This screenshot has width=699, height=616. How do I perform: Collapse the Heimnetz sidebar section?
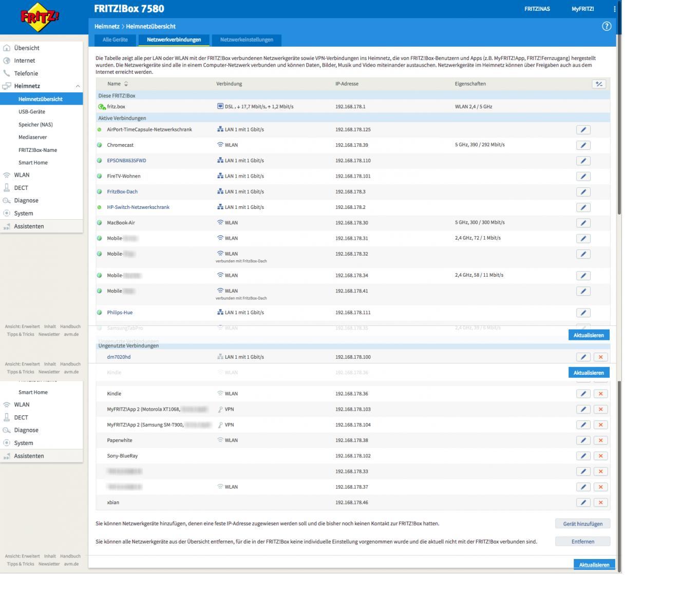[x=78, y=86]
